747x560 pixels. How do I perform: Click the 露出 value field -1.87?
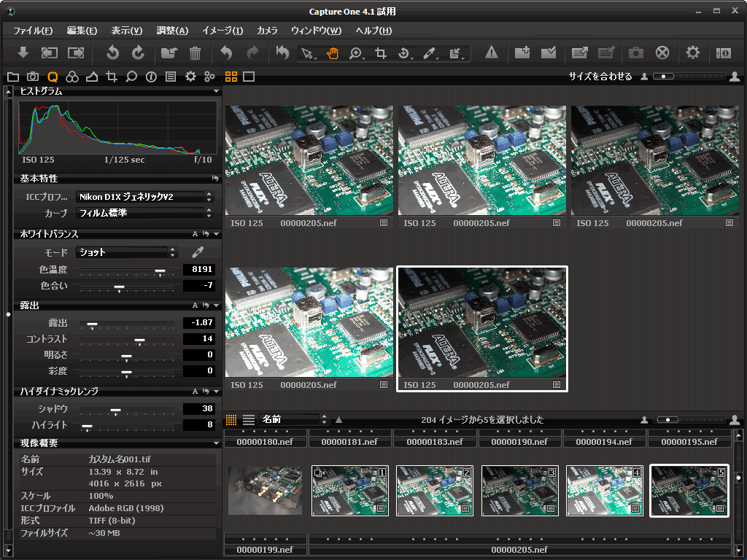[199, 322]
